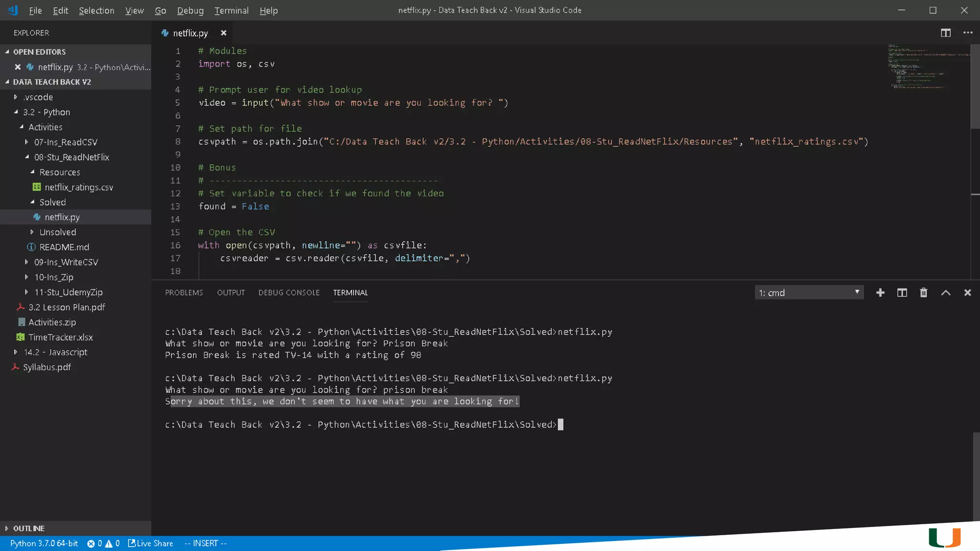Open the Terminal menu
Image resolution: width=980 pixels, height=551 pixels.
coord(231,11)
